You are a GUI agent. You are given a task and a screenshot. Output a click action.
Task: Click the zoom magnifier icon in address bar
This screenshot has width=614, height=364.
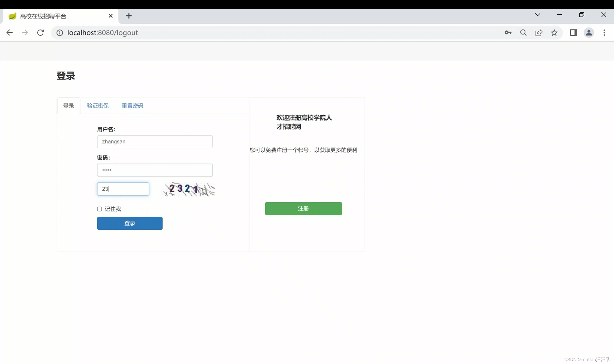click(523, 33)
